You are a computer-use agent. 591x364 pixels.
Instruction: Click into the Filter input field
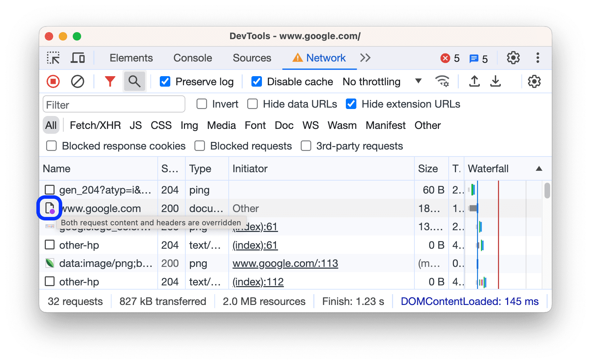[x=114, y=104]
